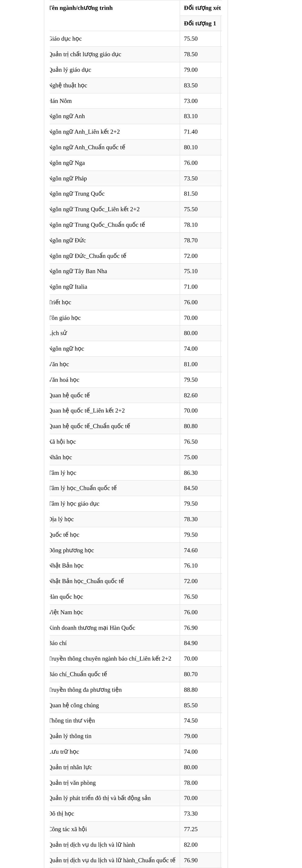The width and height of the screenshot is (302, 868).
Task: Select the 'Ngôn ngữ Tây Ban Nha' row
Action: [x=135, y=271]
